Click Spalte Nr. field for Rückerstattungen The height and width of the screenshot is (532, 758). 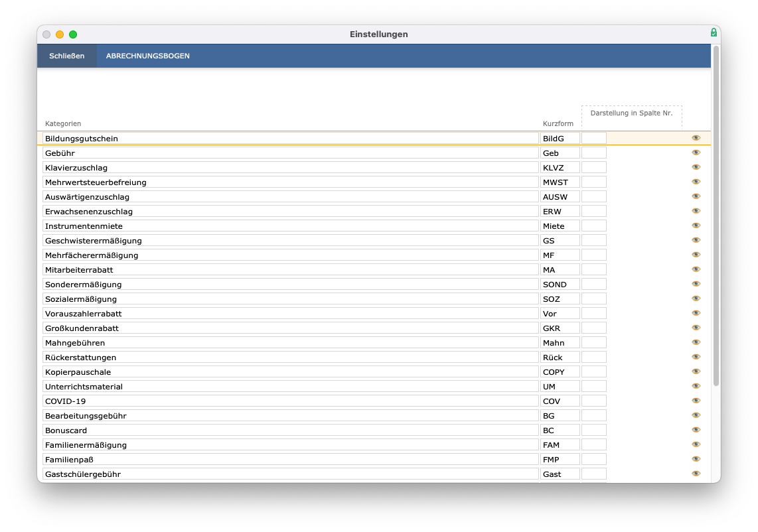(593, 358)
